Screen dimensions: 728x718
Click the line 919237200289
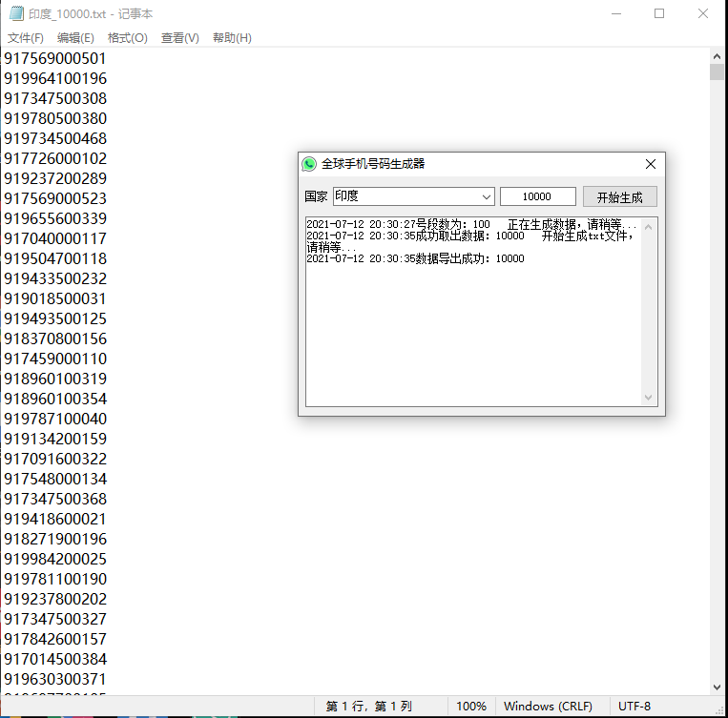click(x=55, y=178)
